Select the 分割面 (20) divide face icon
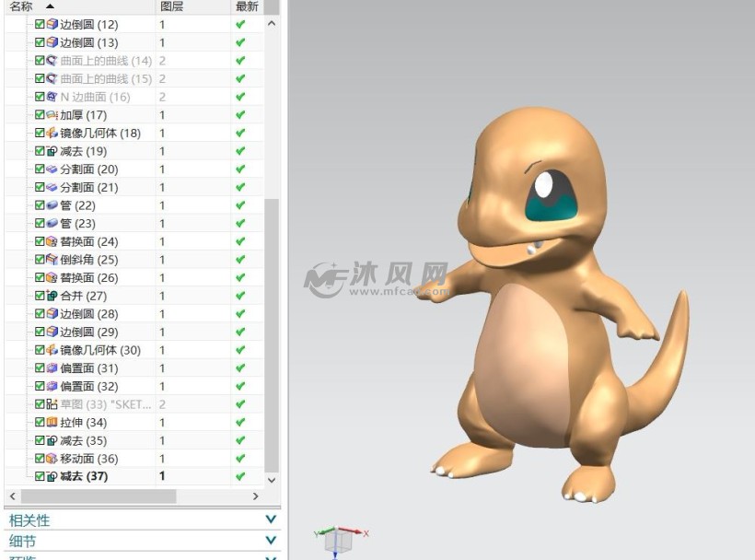This screenshot has width=755, height=560. (52, 169)
